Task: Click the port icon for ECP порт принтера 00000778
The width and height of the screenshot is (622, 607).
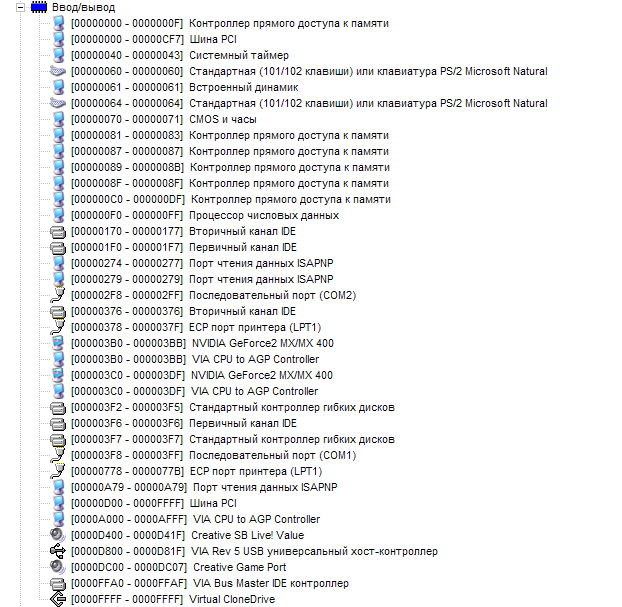Action: click(x=58, y=471)
